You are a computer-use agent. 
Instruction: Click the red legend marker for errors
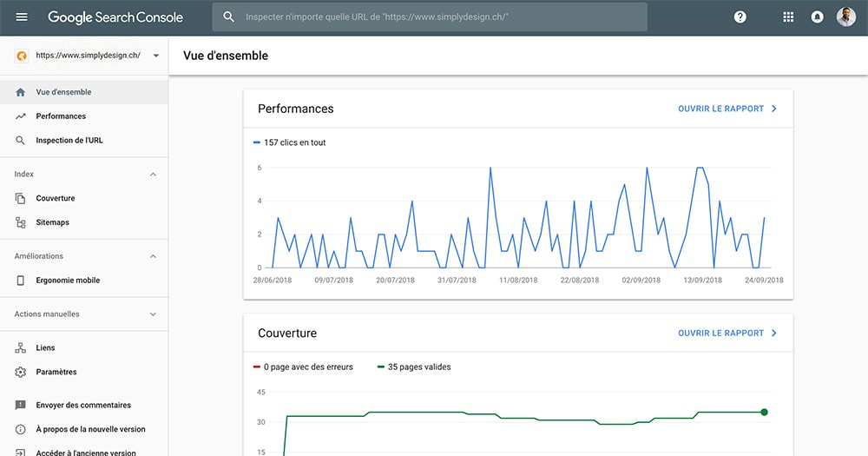pyautogui.click(x=256, y=367)
